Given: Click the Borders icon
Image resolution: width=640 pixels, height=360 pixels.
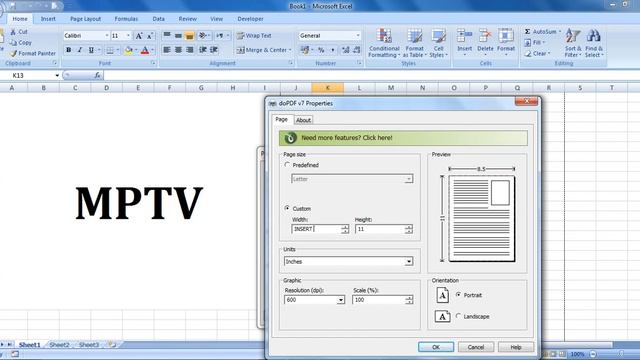Looking at the screenshot, I should (x=110, y=50).
